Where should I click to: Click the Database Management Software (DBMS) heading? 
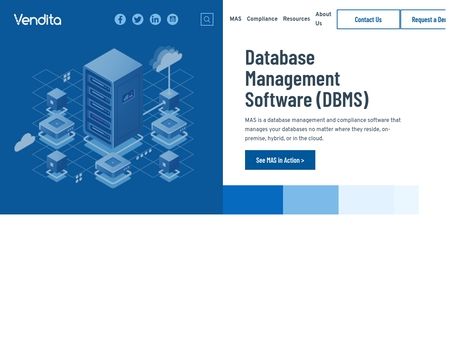[x=307, y=79]
